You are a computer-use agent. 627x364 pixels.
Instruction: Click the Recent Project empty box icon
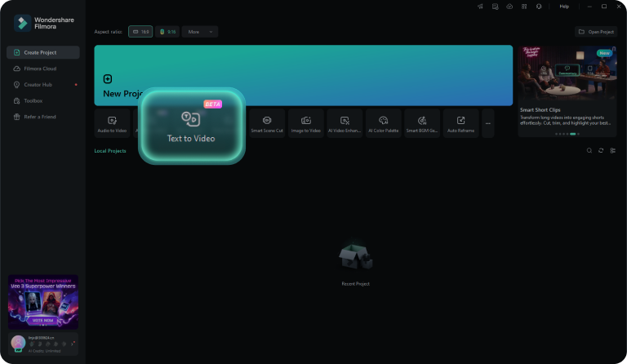(x=355, y=255)
